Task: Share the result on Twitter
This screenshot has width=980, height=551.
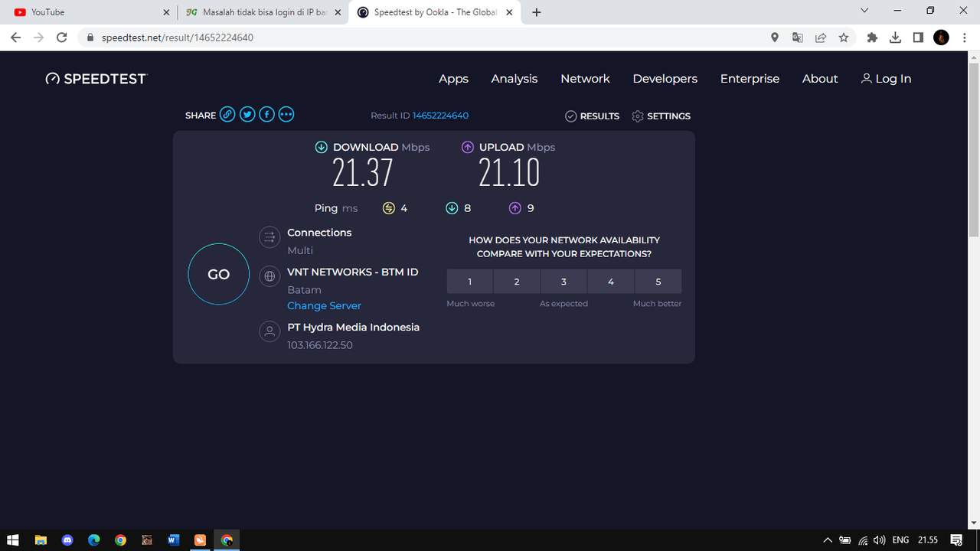Action: tap(247, 115)
